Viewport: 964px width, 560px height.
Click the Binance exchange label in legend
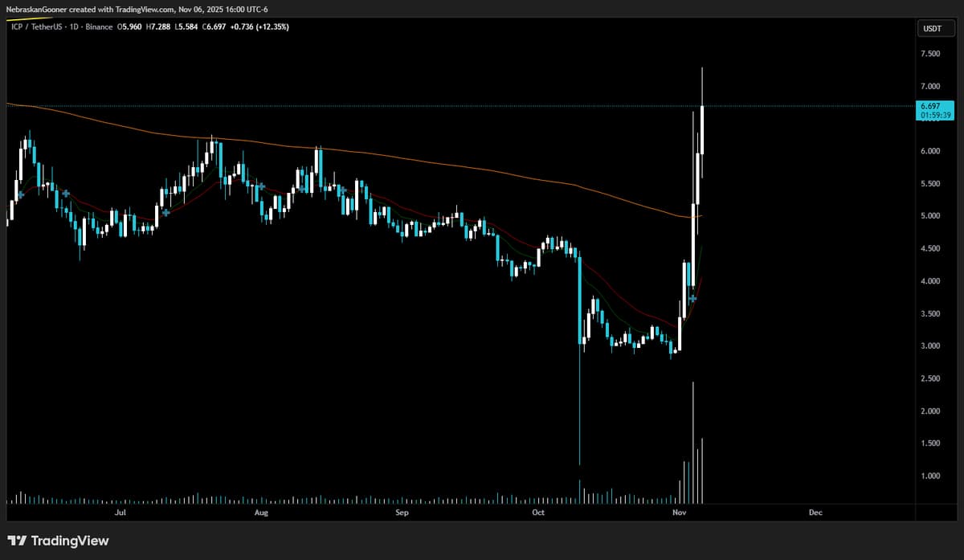coord(97,27)
